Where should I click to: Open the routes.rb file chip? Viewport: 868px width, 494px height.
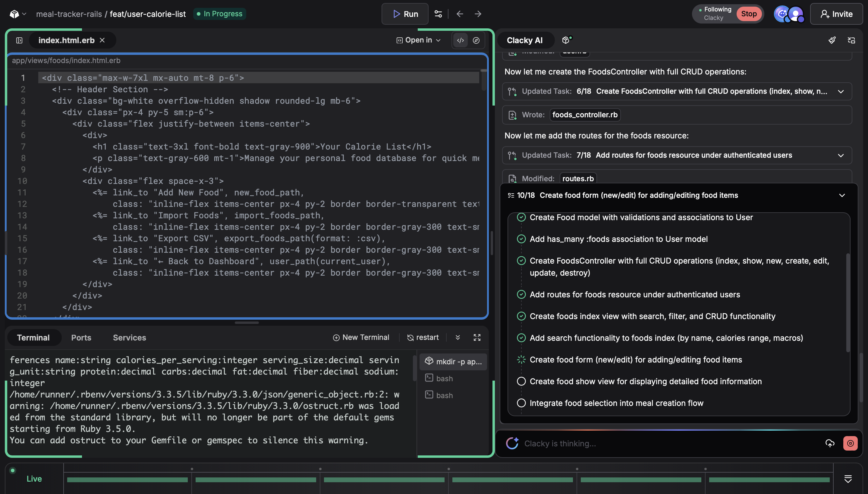pos(578,179)
